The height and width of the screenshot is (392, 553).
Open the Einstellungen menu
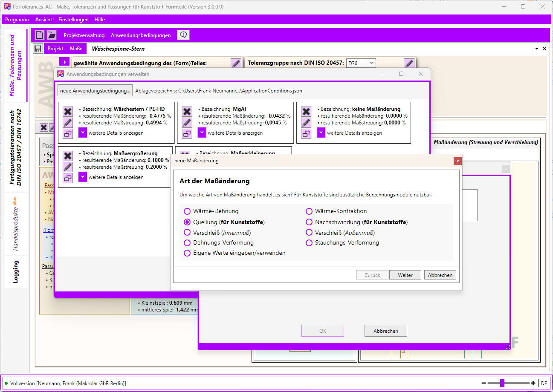click(73, 20)
